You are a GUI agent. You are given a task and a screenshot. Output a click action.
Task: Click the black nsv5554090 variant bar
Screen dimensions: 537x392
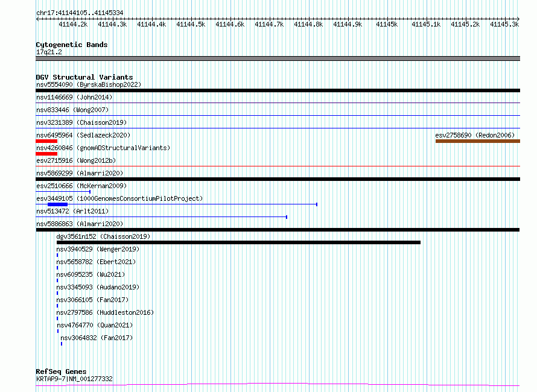pos(278,90)
